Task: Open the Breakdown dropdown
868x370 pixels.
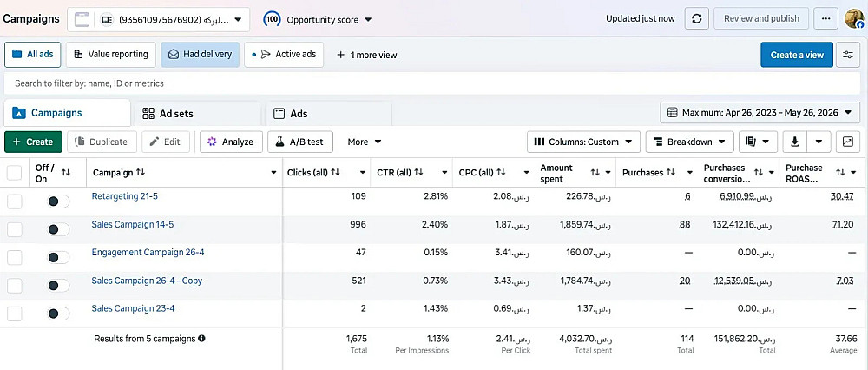Action: (690, 142)
